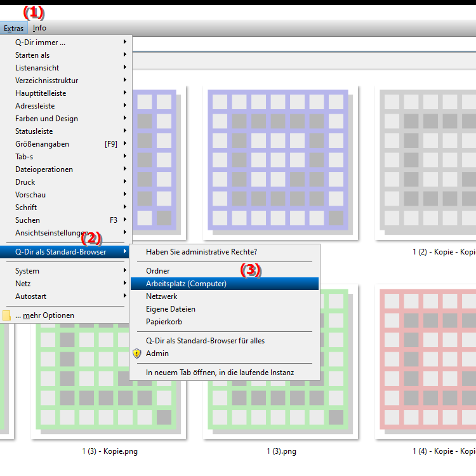Image resolution: width=476 pixels, height=476 pixels.
Task: Open the Tab-s submenu
Action: click(66, 157)
